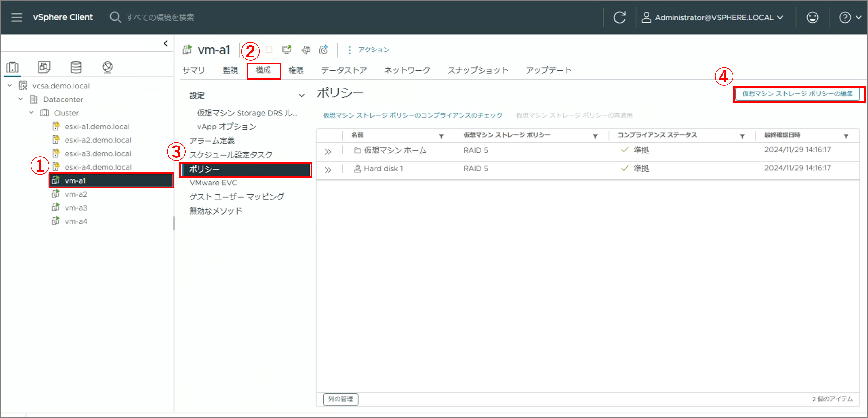Open the スナップショット tab
Viewport: 868px width, 418px height.
(477, 70)
